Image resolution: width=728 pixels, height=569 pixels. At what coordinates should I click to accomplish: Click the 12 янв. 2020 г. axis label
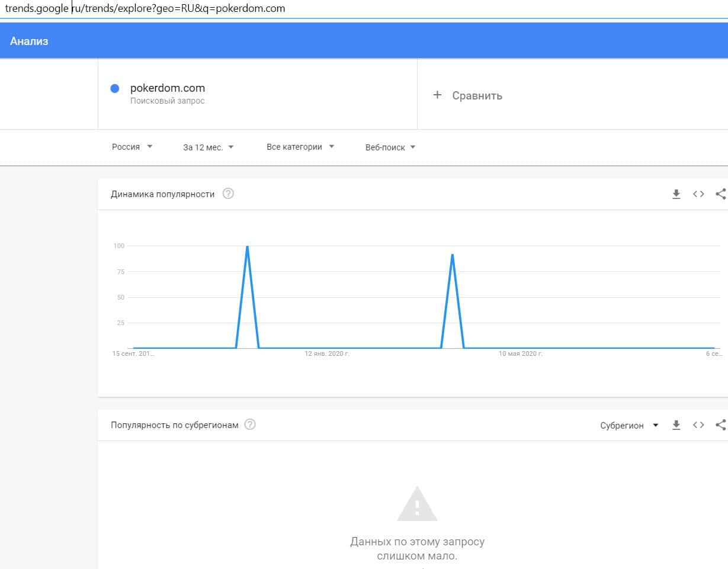(x=327, y=353)
